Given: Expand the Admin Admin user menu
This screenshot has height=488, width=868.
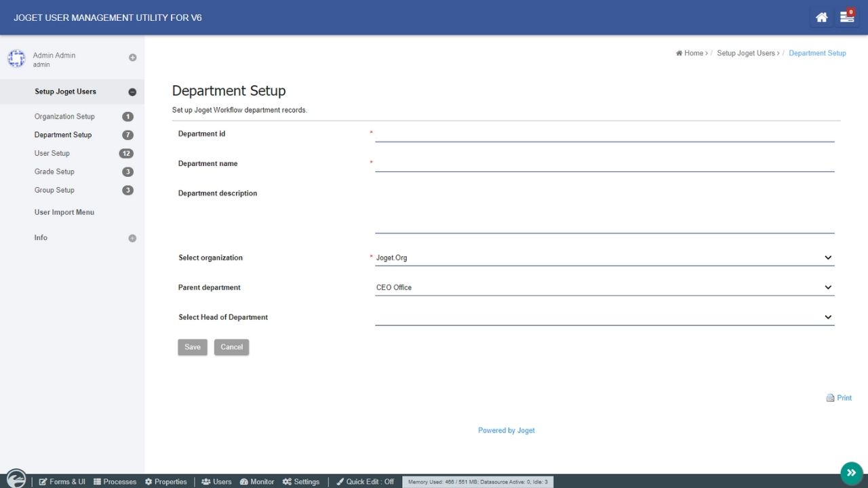Looking at the screenshot, I should pyautogui.click(x=132, y=58).
